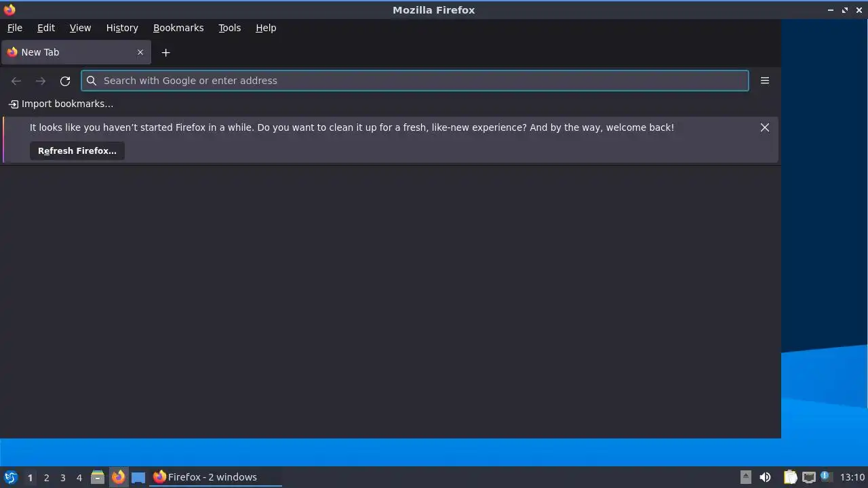This screenshot has width=868, height=488.
Task: Open the system start menu in taskbar
Action: click(x=11, y=477)
